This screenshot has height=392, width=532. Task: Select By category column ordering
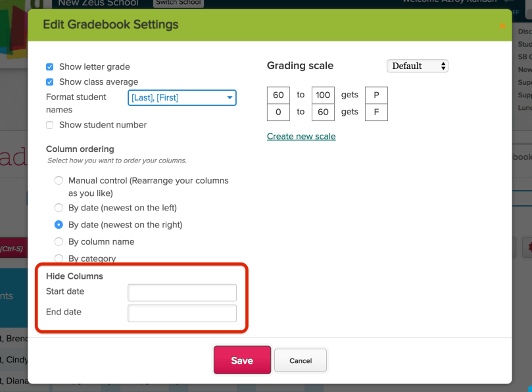tap(59, 258)
